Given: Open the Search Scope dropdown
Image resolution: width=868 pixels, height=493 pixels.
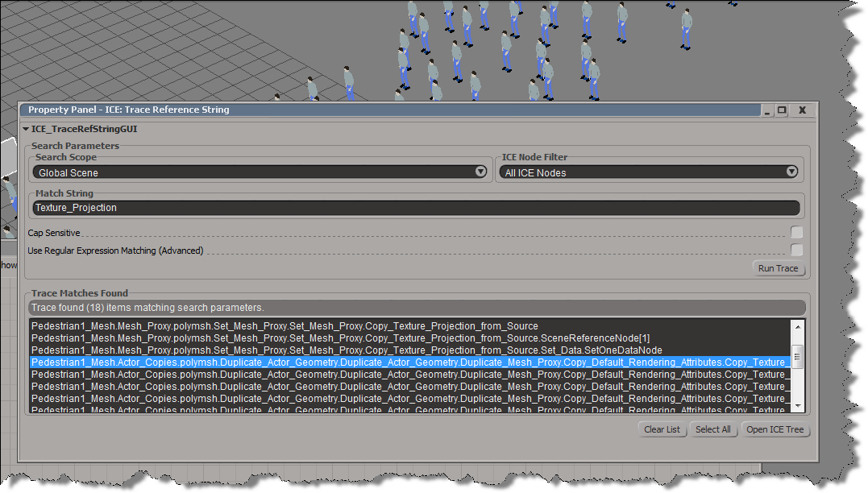Looking at the screenshot, I should [x=260, y=172].
